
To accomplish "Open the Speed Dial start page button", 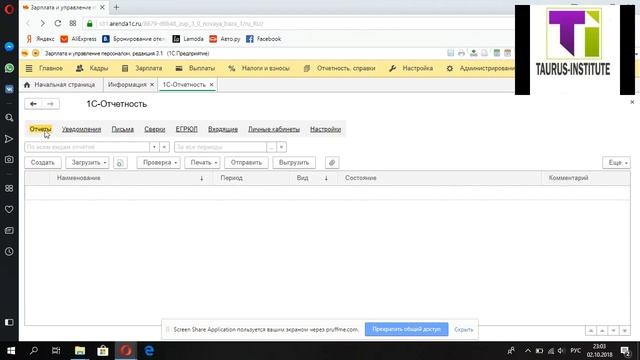I will [x=73, y=24].
